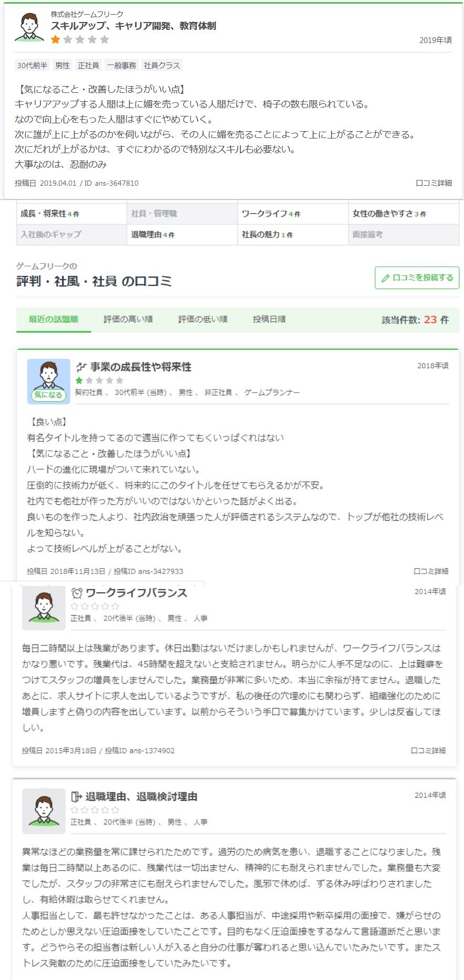The image size is (464, 980).
Task: Select the 評価の低い順 sorting tab
Action: pyautogui.click(x=203, y=319)
